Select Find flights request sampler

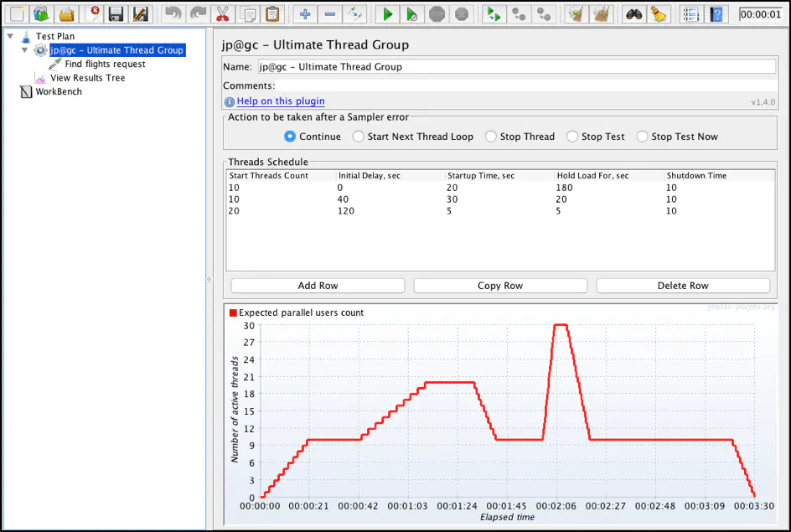click(105, 64)
